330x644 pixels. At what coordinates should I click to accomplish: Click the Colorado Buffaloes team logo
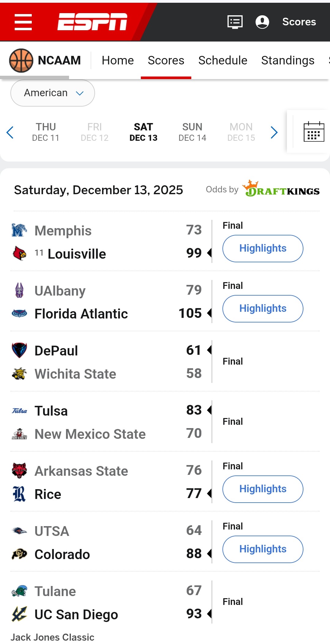(x=19, y=554)
